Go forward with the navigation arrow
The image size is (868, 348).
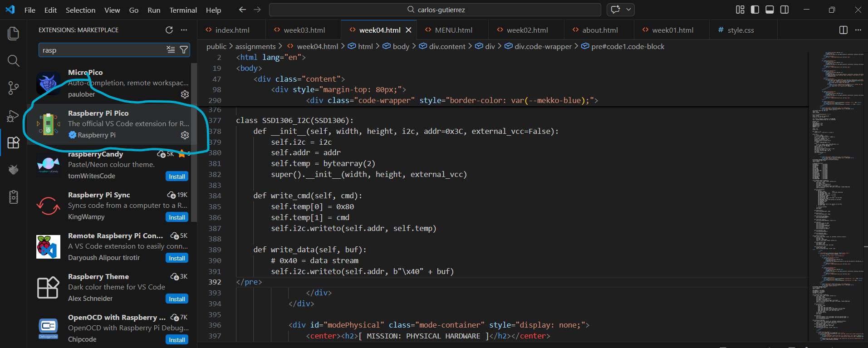(x=257, y=10)
